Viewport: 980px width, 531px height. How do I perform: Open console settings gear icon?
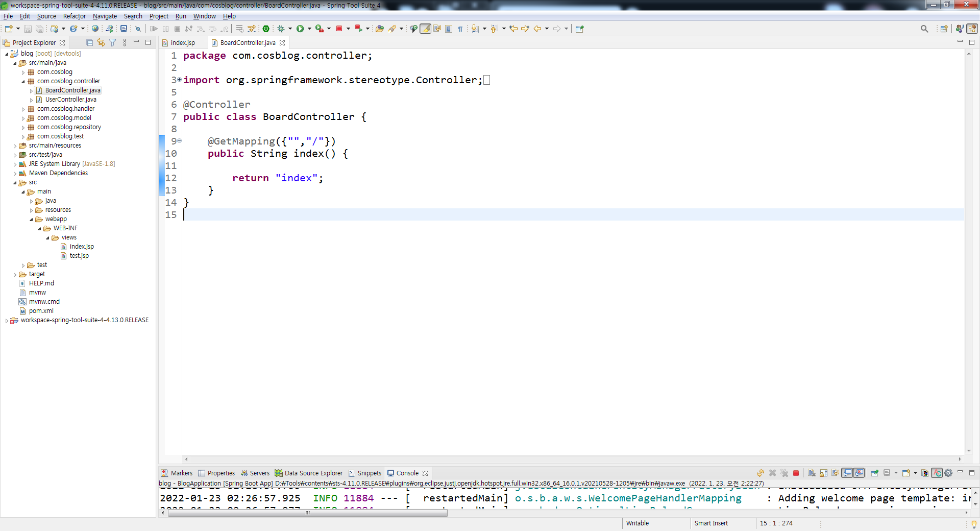[948, 473]
